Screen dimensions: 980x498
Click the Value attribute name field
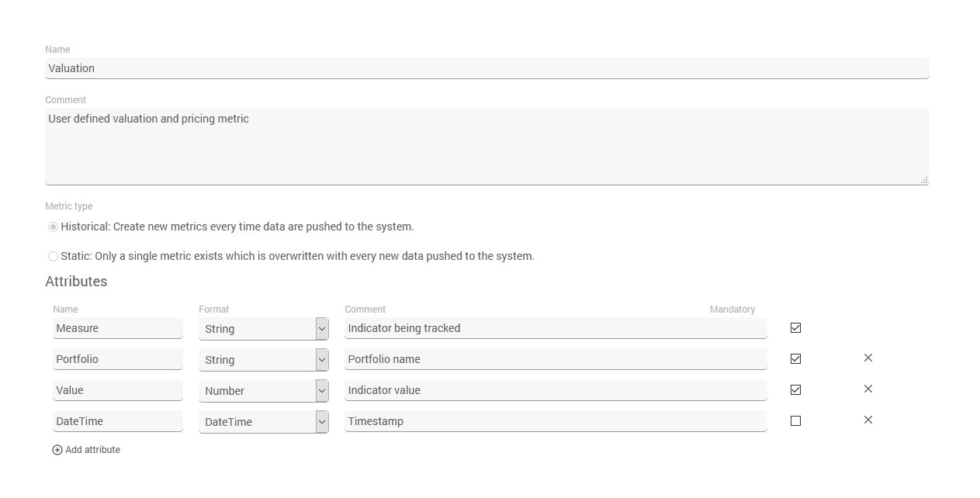tap(118, 390)
